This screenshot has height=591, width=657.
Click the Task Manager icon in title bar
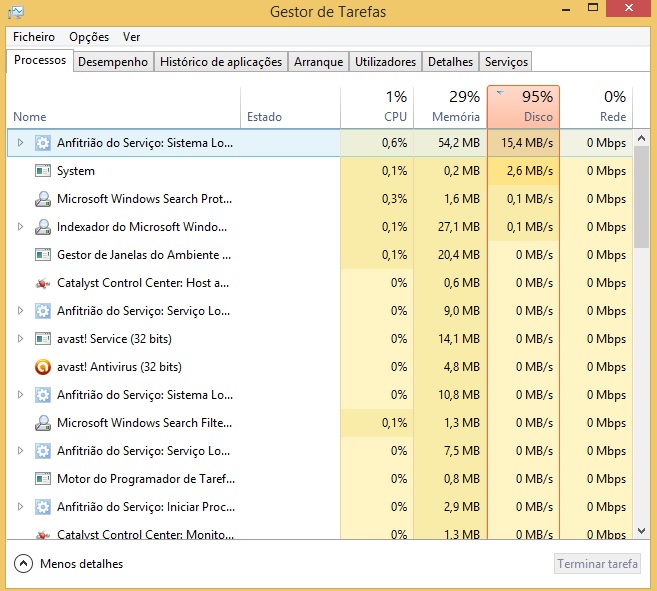coord(16,12)
